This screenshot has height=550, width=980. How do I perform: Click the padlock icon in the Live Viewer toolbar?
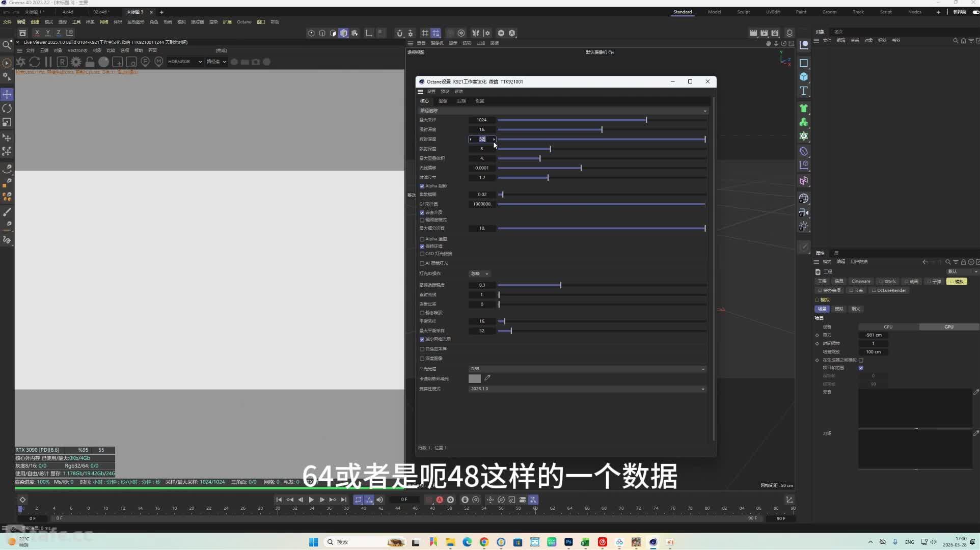90,62
